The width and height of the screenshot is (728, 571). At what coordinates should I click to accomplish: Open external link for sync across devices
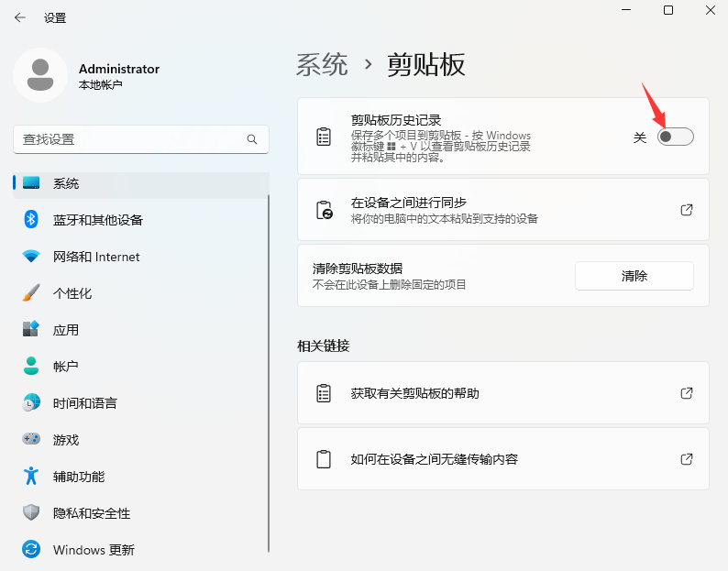pyautogui.click(x=687, y=210)
